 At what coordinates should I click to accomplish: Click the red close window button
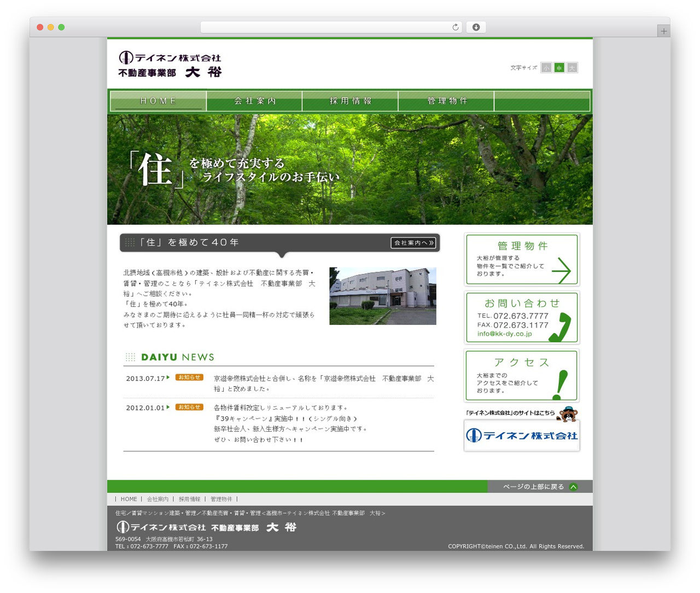40,27
